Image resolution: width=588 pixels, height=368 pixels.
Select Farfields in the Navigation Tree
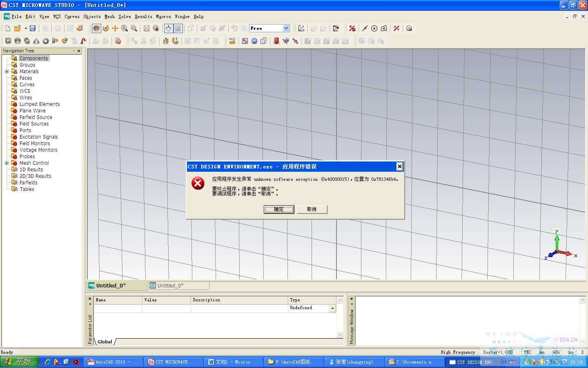coord(28,183)
